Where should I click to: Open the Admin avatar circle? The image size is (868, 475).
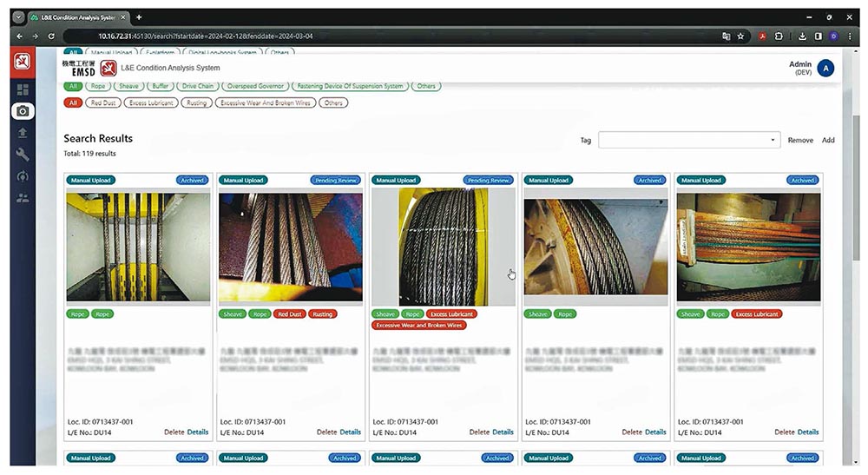[x=825, y=68]
